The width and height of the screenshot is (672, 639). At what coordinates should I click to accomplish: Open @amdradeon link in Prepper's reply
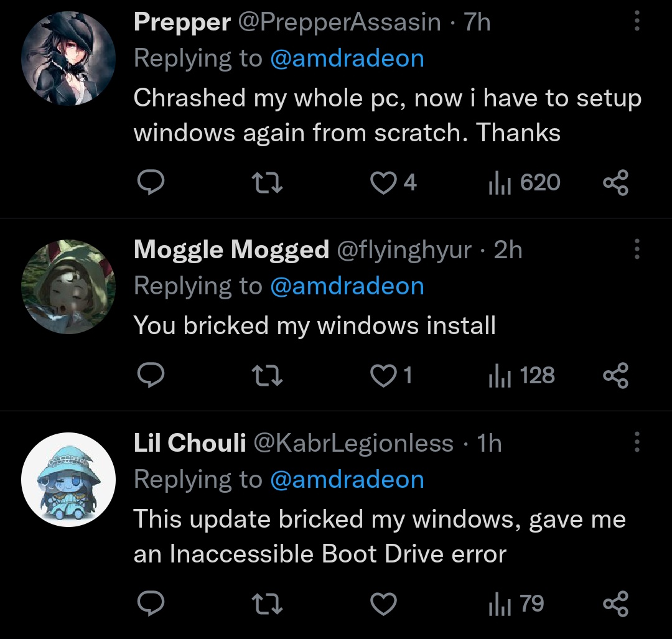(347, 58)
